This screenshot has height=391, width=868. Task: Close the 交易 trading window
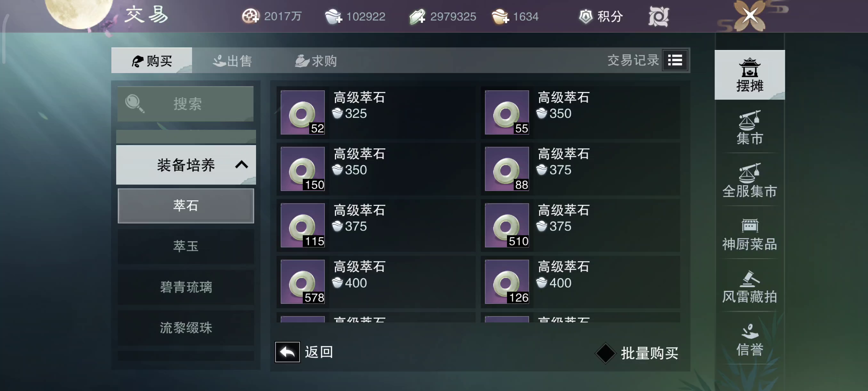pyautogui.click(x=750, y=15)
